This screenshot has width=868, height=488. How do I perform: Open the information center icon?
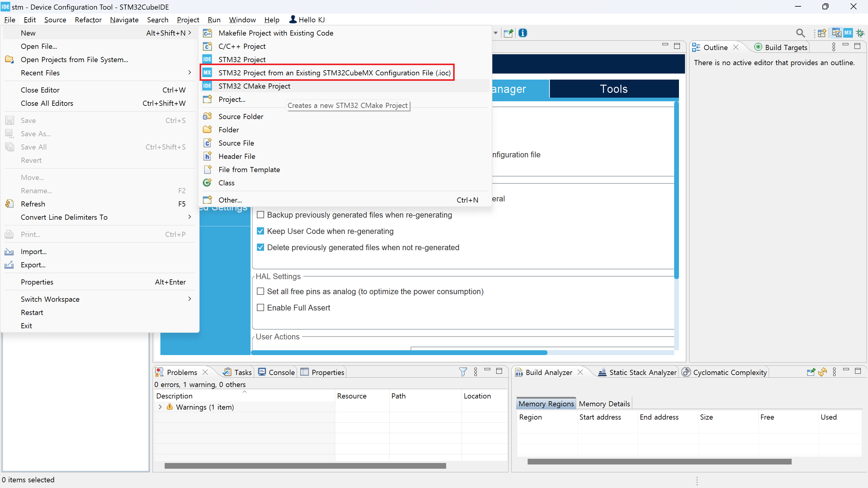click(x=522, y=33)
